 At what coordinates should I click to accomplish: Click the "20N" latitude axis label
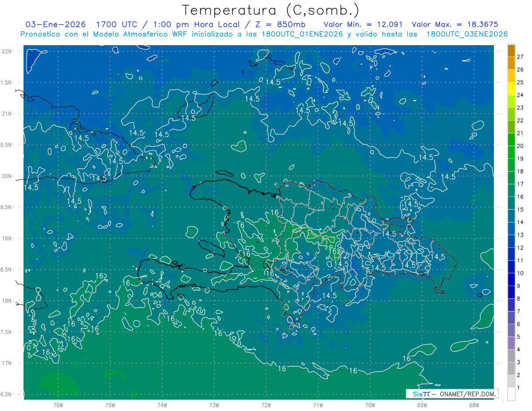click(x=7, y=176)
